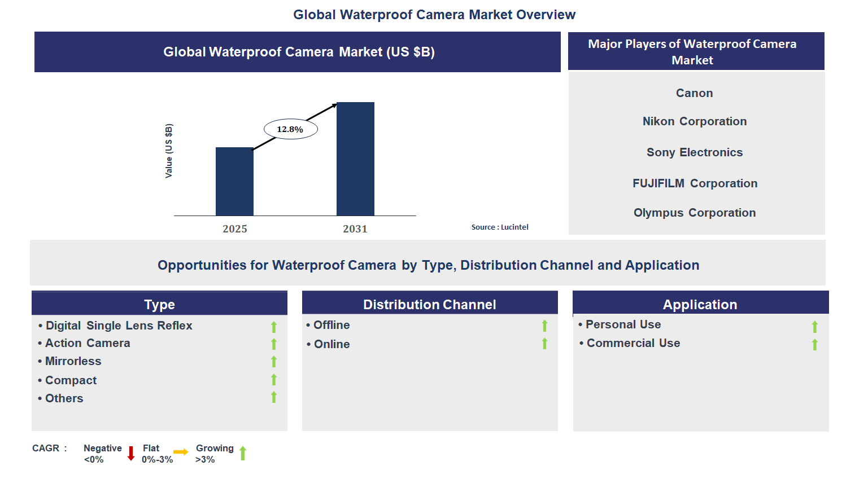Click the growth arrow next to Online
868x492 pixels.
pyautogui.click(x=544, y=344)
